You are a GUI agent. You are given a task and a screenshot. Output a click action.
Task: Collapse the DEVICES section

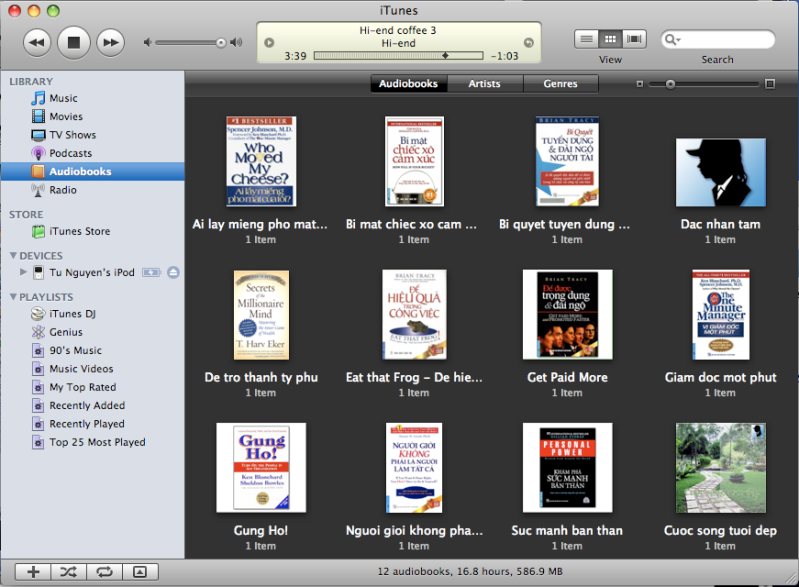[13, 255]
